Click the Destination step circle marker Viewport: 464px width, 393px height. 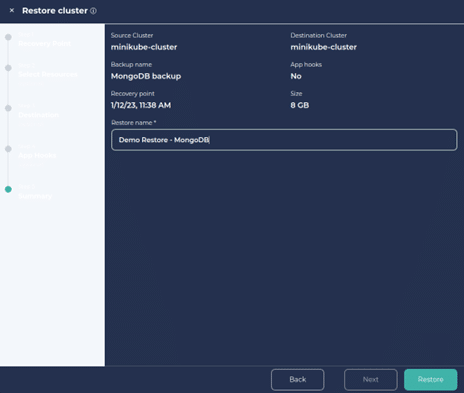tap(8, 108)
